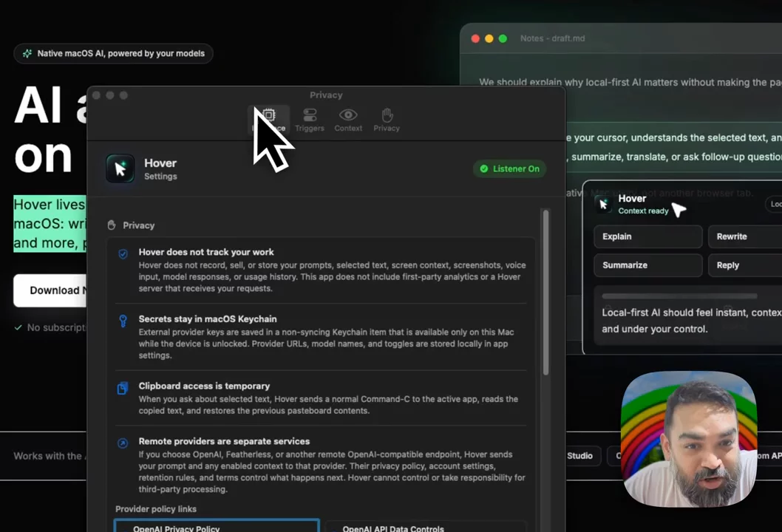Click Summarize in the Hover popup

647,265
